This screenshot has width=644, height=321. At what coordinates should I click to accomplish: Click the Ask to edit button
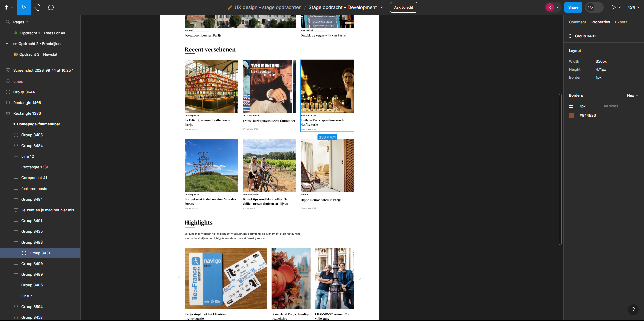(x=404, y=7)
